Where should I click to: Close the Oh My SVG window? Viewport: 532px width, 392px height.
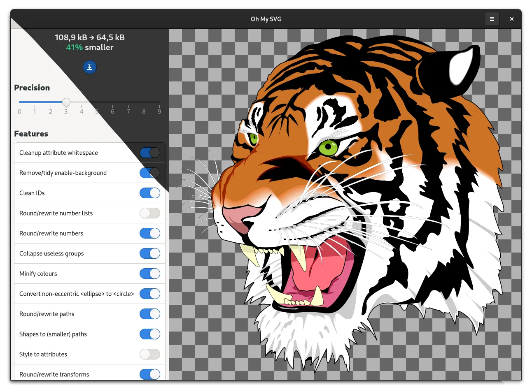(x=511, y=19)
